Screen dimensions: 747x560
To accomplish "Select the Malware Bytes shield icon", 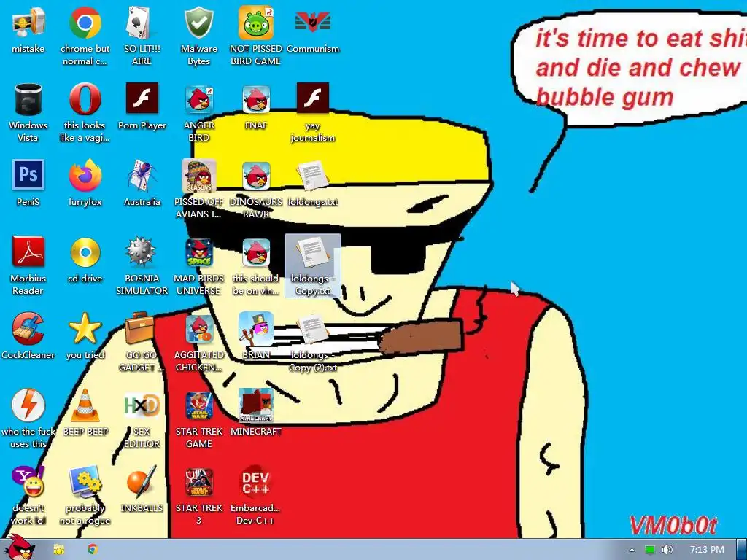I will 198,23.
